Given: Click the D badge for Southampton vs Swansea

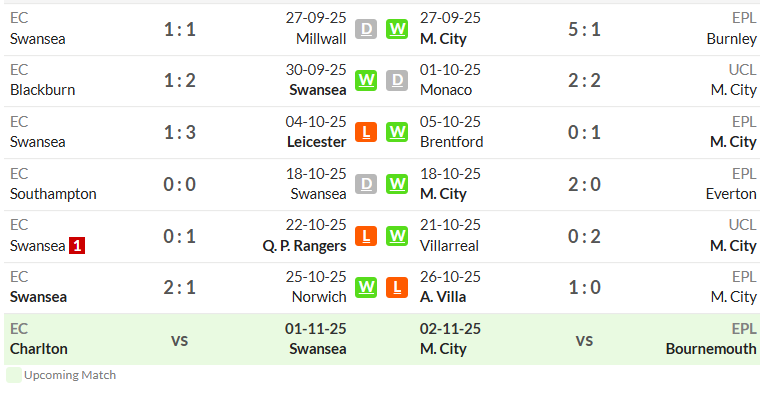Looking at the screenshot, I should [366, 184].
